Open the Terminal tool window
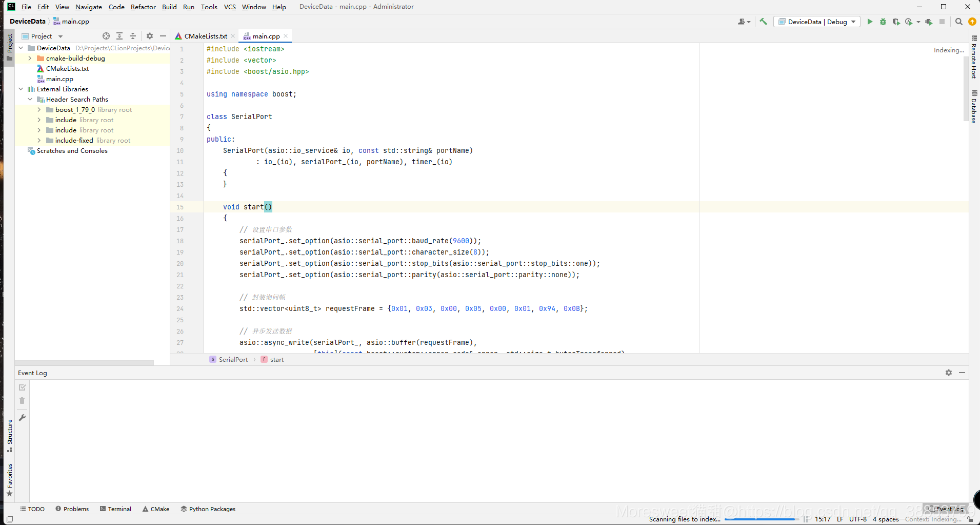 [x=115, y=509]
